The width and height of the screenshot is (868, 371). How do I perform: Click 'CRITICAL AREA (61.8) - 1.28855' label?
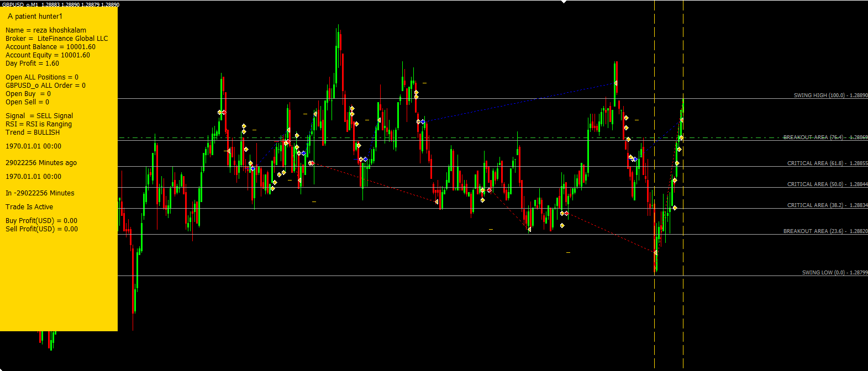pyautogui.click(x=827, y=163)
